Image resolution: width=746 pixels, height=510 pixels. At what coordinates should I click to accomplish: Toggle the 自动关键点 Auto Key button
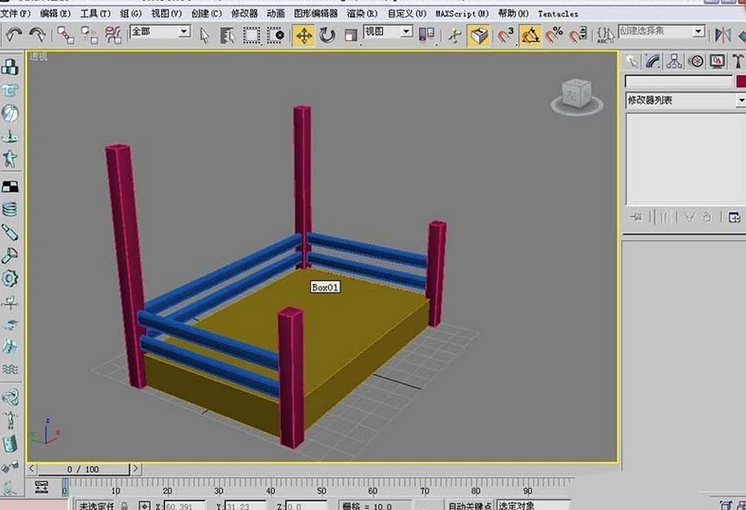click(x=469, y=506)
